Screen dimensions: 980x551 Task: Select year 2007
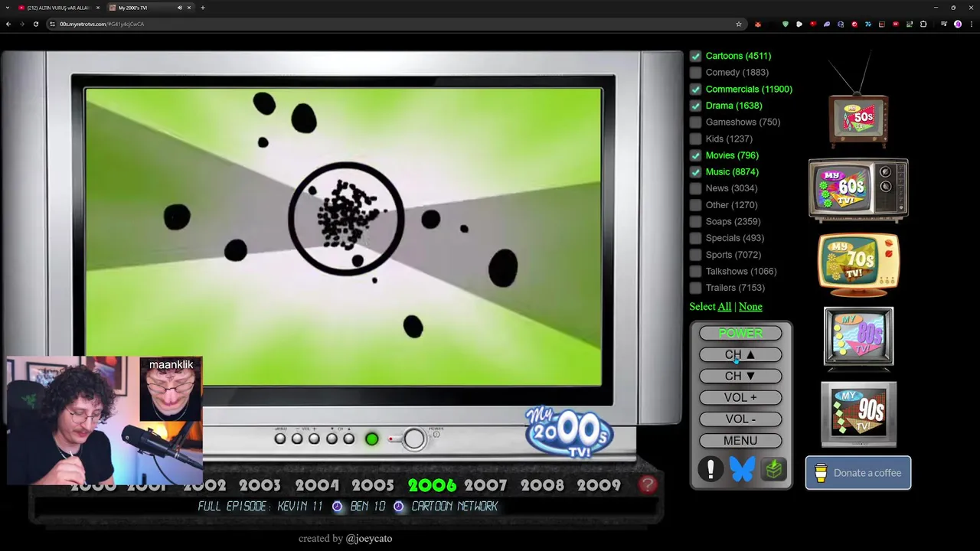tap(485, 485)
